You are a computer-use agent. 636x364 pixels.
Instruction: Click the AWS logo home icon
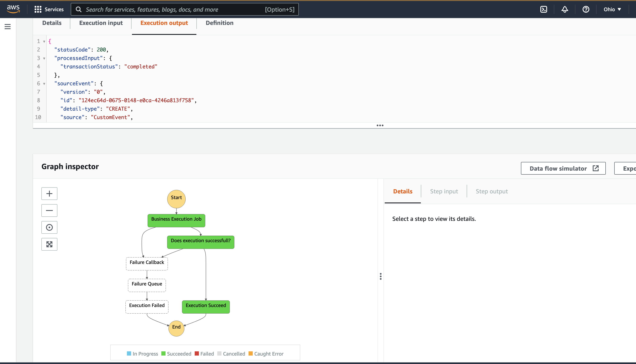point(13,9)
